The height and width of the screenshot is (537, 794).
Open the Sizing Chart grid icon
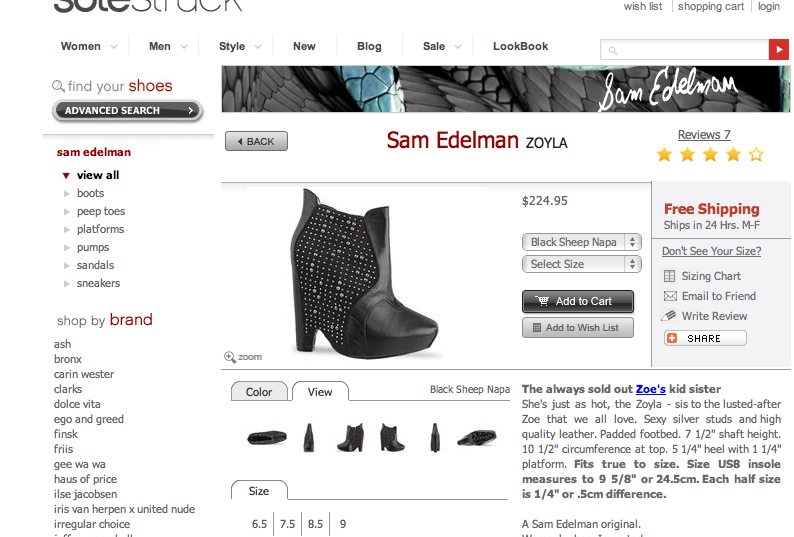tap(669, 276)
